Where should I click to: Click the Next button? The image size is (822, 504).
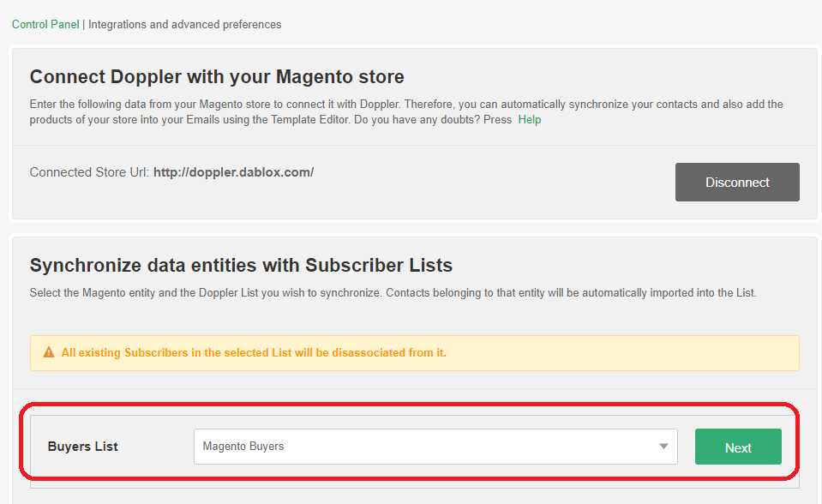point(738,447)
